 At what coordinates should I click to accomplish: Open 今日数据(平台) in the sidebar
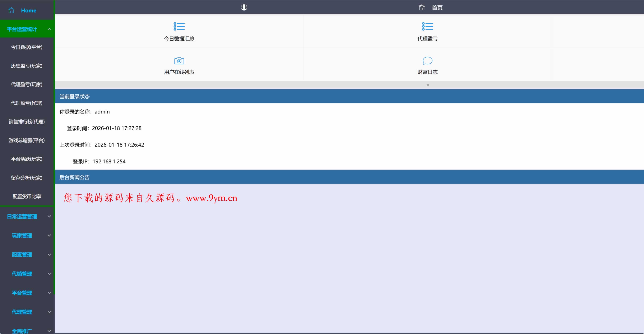coord(27,47)
